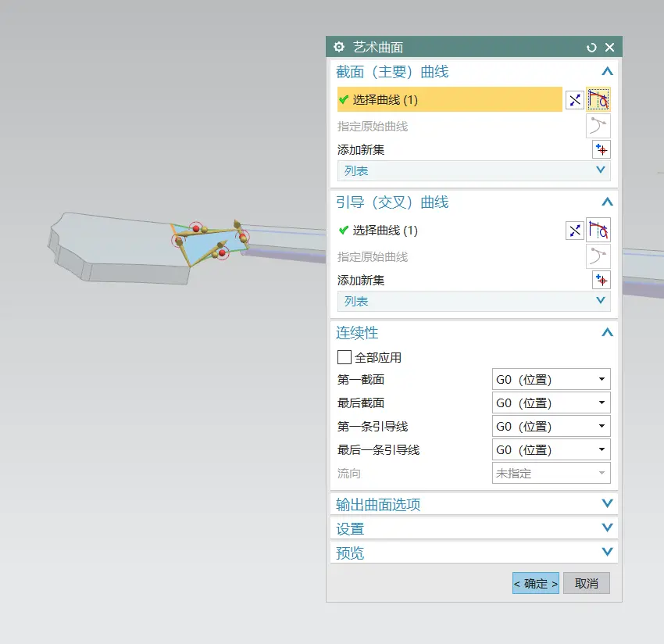
Task: Click the 添加新集 label under 截面(主要)曲线
Action: 361,150
